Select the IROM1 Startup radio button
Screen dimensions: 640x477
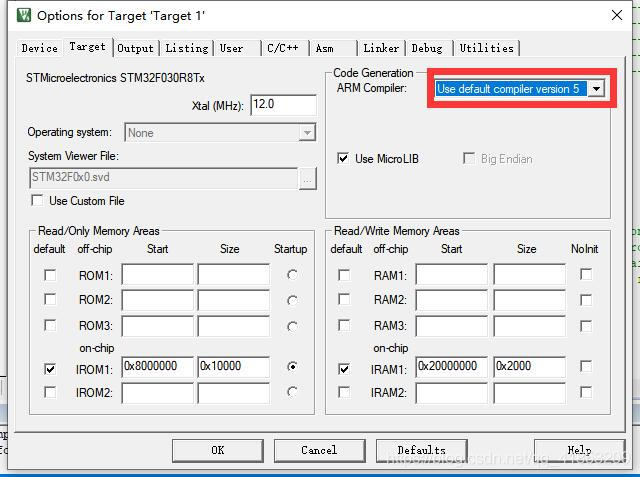pyautogui.click(x=292, y=366)
